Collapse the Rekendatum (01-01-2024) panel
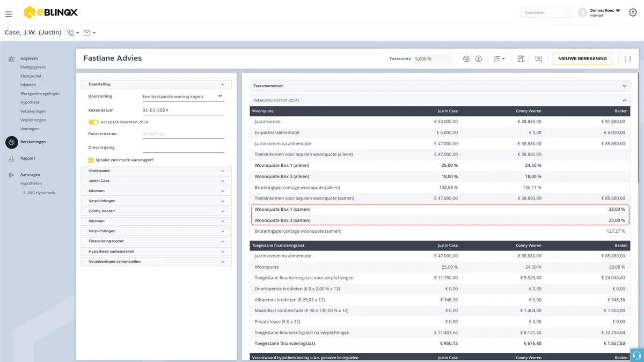644x362 pixels. pos(440,100)
